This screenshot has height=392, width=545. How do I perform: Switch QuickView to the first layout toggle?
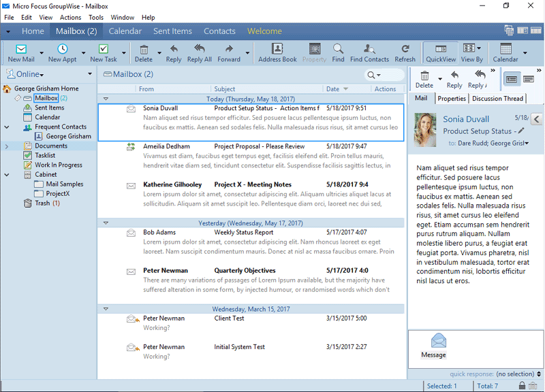click(x=512, y=79)
